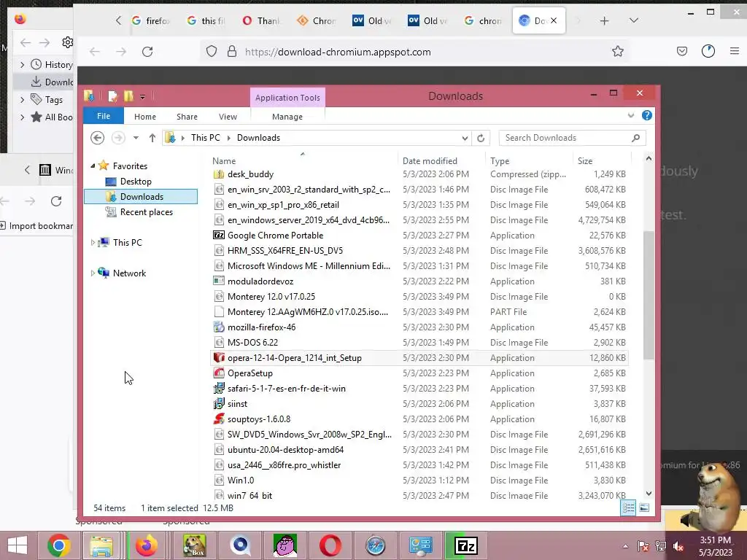Viewport: 747px width, 560px height.
Task: Click Firefox reload page button
Action: pyautogui.click(x=147, y=52)
